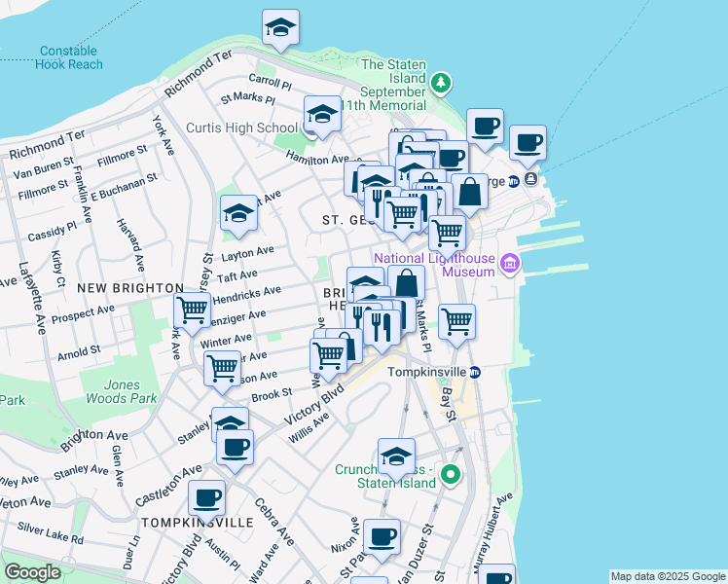The height and width of the screenshot is (584, 728).
Task: Select the school marker above Crunch Fitness
Action: [x=396, y=456]
